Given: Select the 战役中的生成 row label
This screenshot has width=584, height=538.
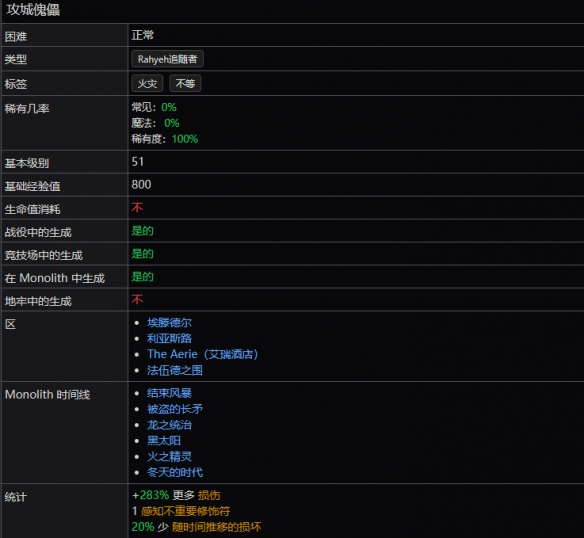Looking at the screenshot, I should click(x=38, y=232).
